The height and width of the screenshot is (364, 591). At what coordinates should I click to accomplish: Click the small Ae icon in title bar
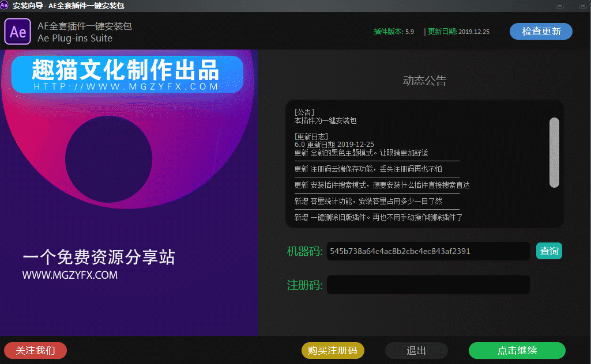5,6
